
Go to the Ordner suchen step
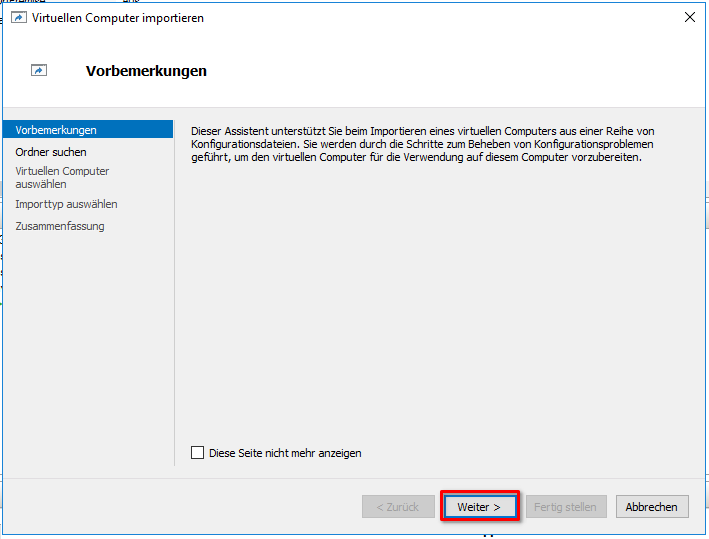coord(51,152)
